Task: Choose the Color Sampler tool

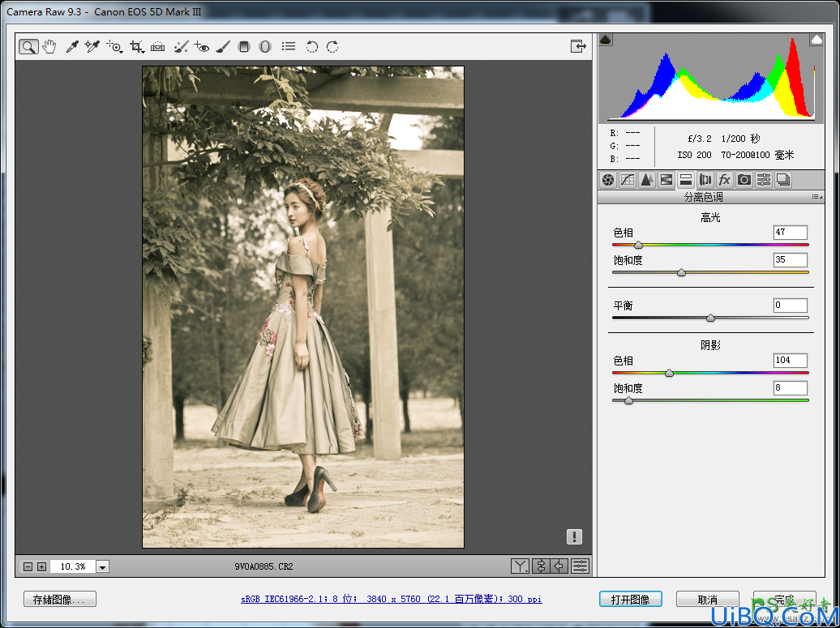Action: click(x=92, y=46)
